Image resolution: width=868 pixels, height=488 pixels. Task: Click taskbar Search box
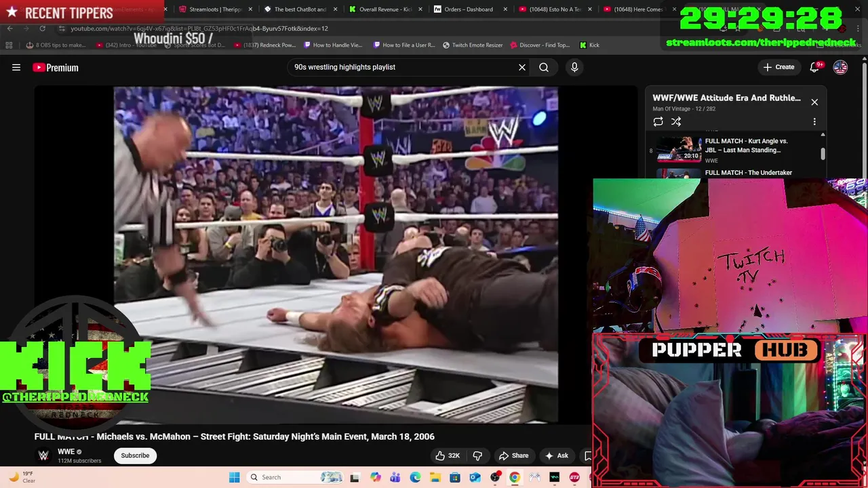(x=295, y=477)
